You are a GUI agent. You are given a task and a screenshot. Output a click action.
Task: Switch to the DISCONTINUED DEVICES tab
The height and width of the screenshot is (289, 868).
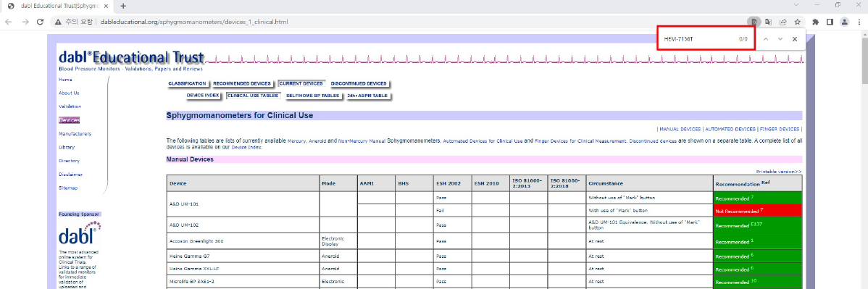pos(359,83)
